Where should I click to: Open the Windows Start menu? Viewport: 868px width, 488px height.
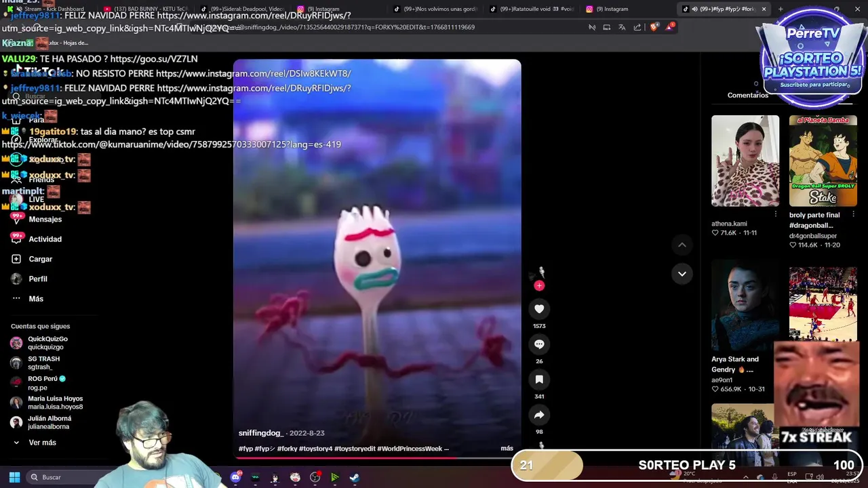(14, 477)
